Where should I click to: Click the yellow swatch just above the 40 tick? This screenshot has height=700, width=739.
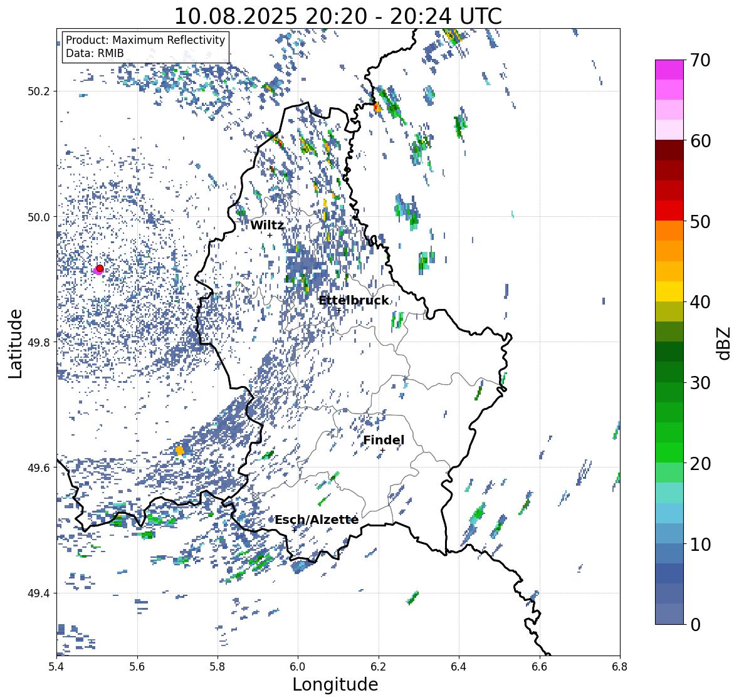pos(669,291)
